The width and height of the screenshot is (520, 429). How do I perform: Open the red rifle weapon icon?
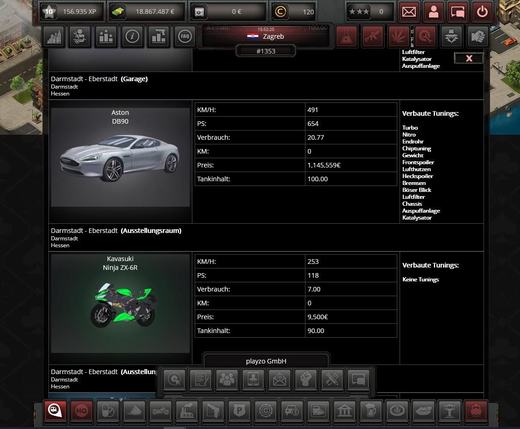coord(373,36)
